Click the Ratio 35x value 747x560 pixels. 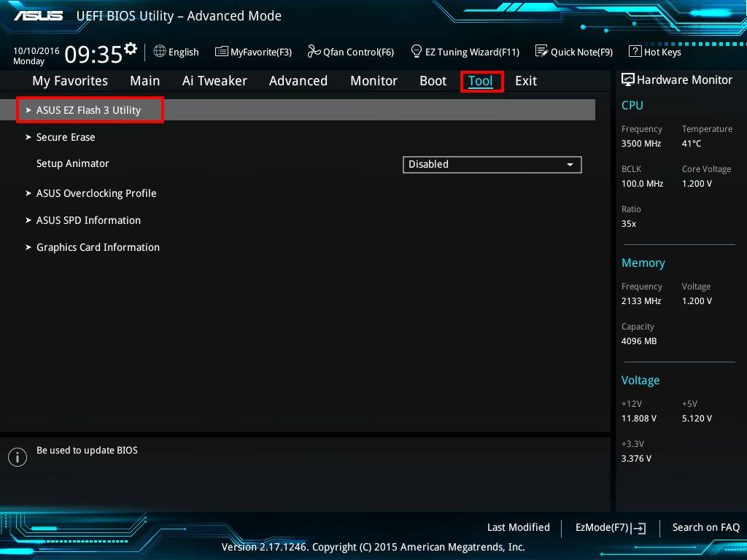coord(628,223)
